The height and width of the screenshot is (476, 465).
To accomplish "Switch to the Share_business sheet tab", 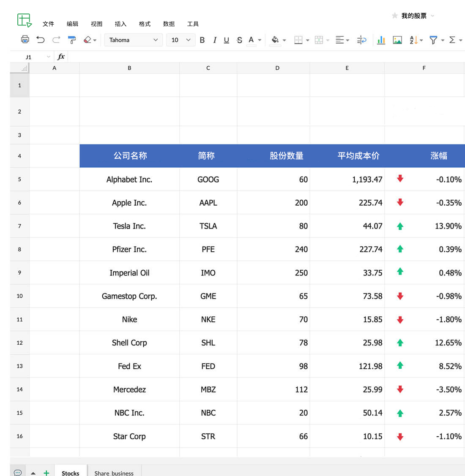I will click(114, 473).
